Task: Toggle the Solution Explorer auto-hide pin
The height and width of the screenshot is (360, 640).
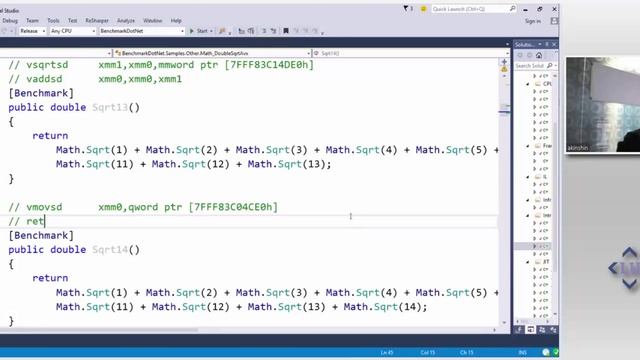Action: 547,44
